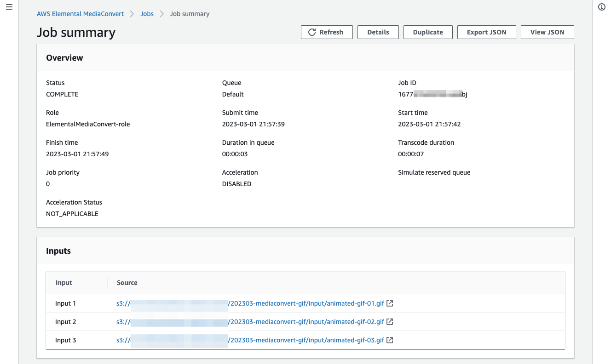Click the external link icon for animated-gif-01.gif

pyautogui.click(x=390, y=303)
